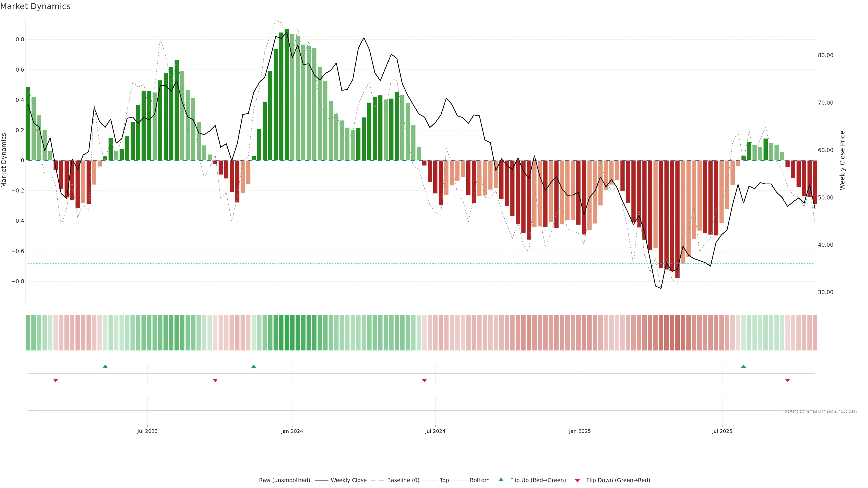
Task: Click the Jan 2024 x-axis label
Action: click(292, 431)
